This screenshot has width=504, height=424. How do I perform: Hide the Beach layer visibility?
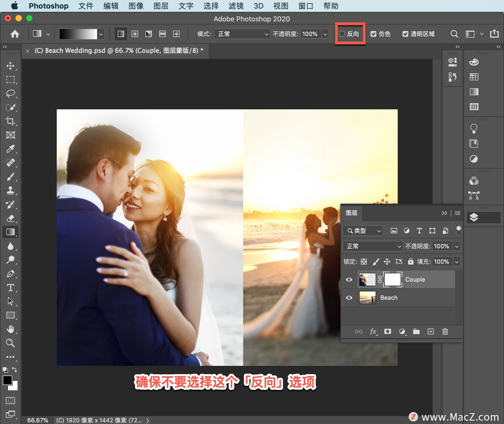349,298
